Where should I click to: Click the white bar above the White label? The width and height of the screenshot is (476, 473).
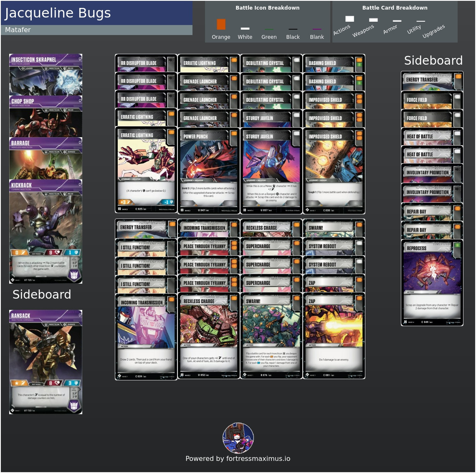pos(245,28)
